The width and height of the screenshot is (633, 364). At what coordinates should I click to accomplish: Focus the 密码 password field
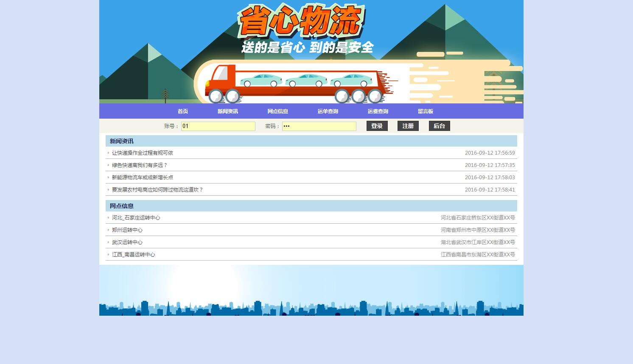point(319,126)
